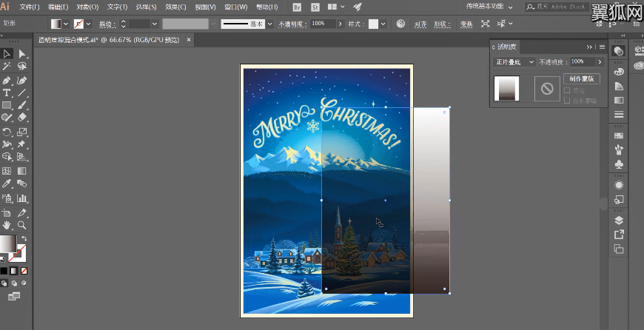
Task: Open the Layers panel icon in dock
Action: click(x=619, y=220)
